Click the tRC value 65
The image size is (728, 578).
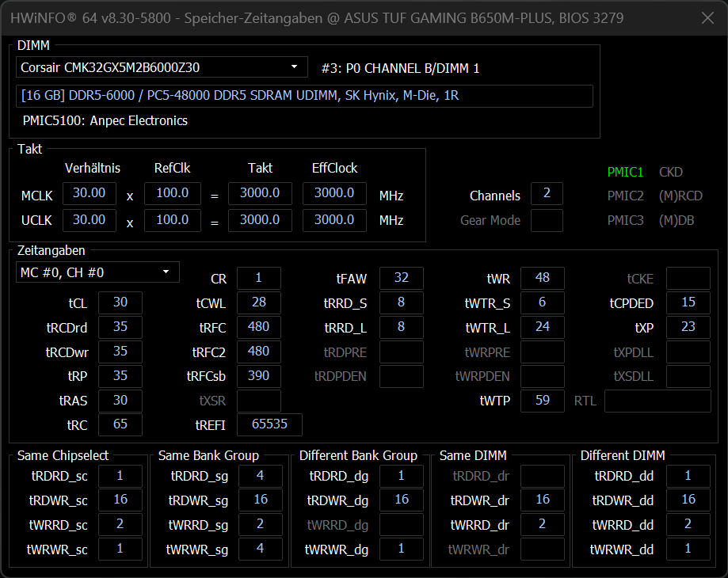click(120, 424)
